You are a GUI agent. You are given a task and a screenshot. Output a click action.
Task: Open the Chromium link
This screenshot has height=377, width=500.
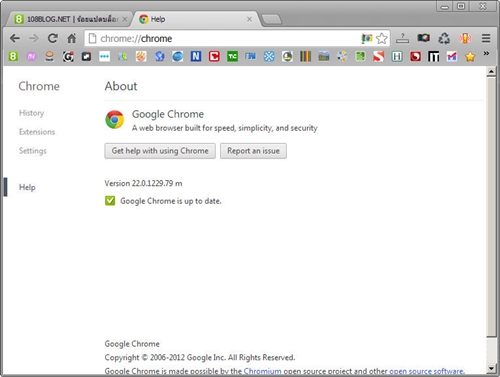click(x=262, y=371)
